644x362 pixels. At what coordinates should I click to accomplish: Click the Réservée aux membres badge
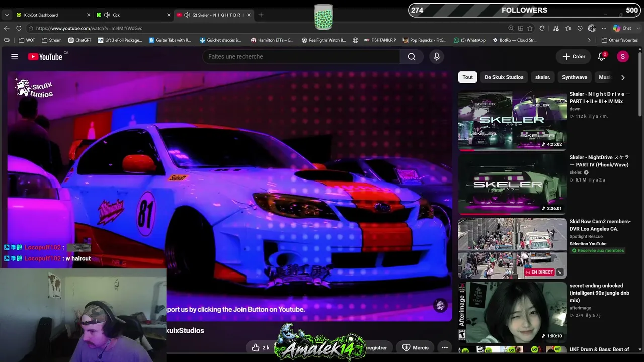tap(597, 250)
